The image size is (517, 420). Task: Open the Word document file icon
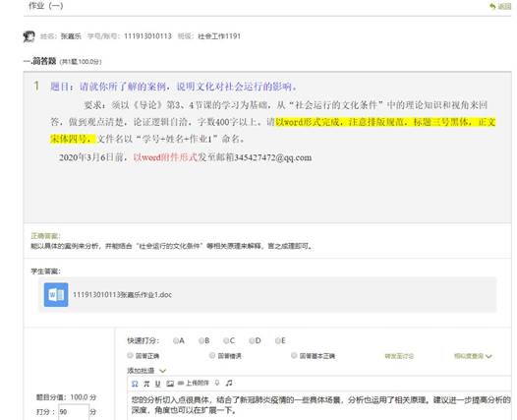56,295
